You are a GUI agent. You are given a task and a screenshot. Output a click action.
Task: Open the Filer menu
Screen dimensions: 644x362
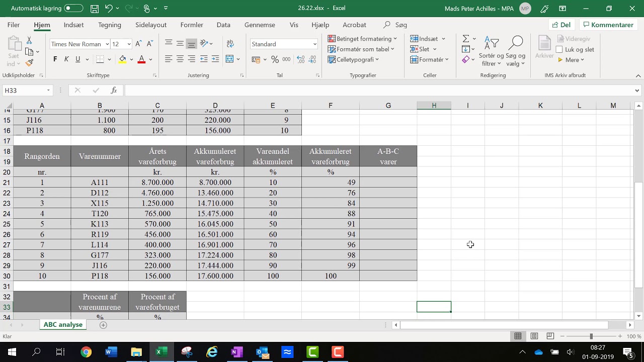tap(14, 25)
